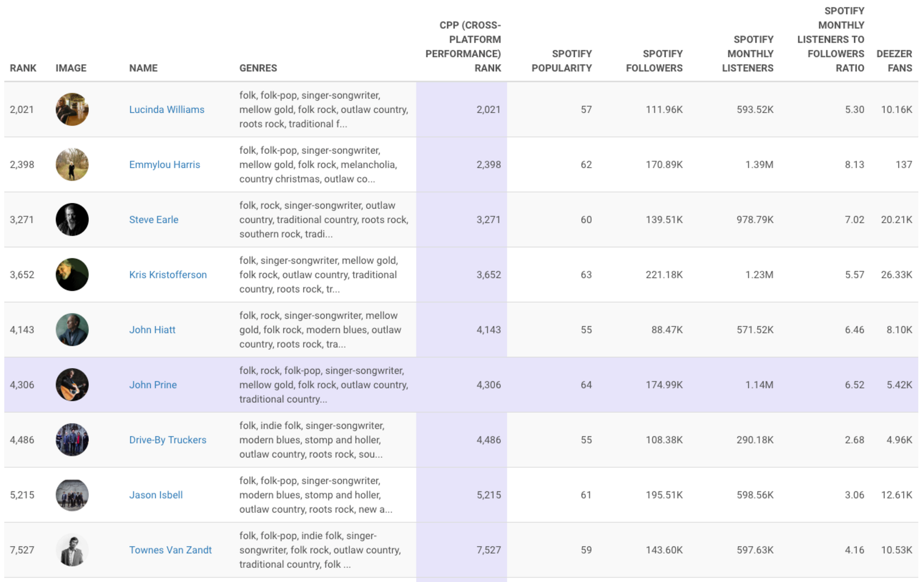Go to Drive-By Truckers page
The height and width of the screenshot is (582, 924).
[167, 439]
